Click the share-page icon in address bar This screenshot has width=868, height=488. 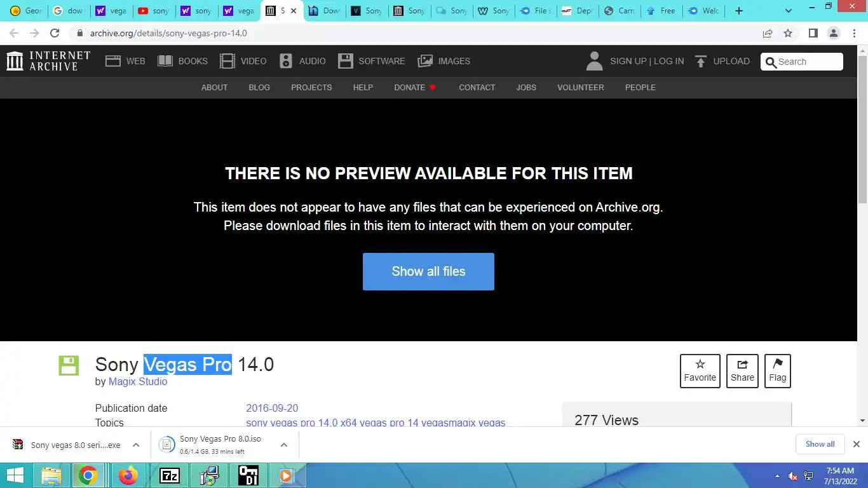768,33
